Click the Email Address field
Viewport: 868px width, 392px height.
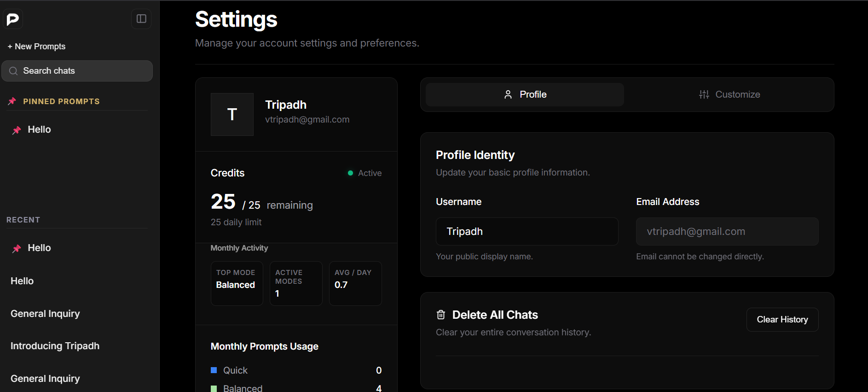[x=727, y=231]
